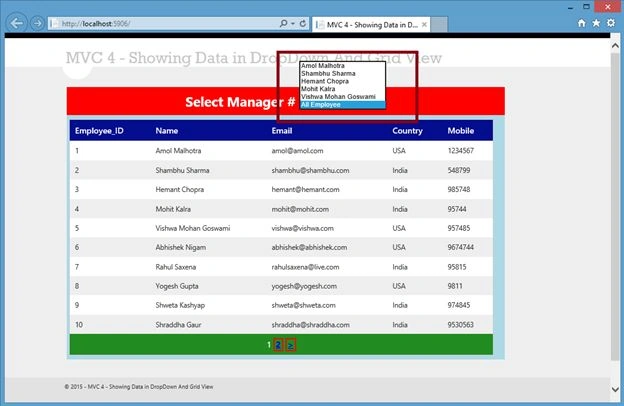Open the address bar search magnifier icon
This screenshot has height=406, width=624.
283,23
